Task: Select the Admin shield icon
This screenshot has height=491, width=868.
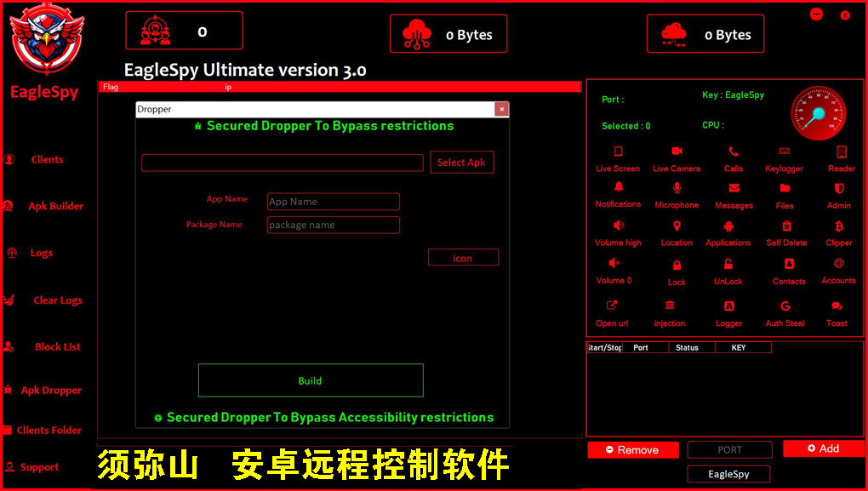Action: pyautogui.click(x=839, y=188)
